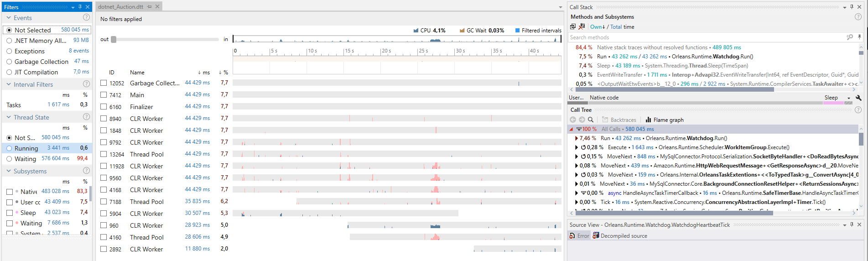Open the document list dropdown arrow
This screenshot has width=868, height=261.
(x=561, y=7)
